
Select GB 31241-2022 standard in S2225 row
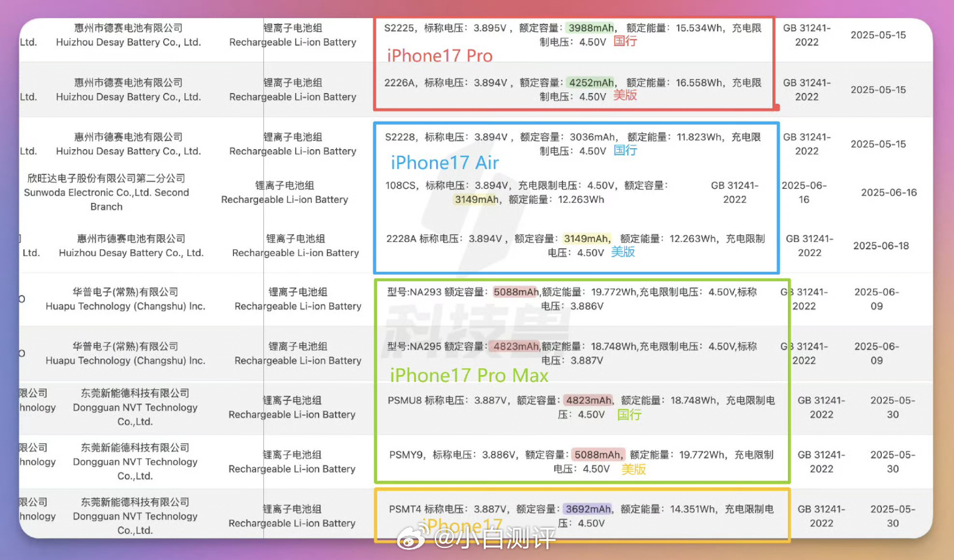(x=807, y=35)
